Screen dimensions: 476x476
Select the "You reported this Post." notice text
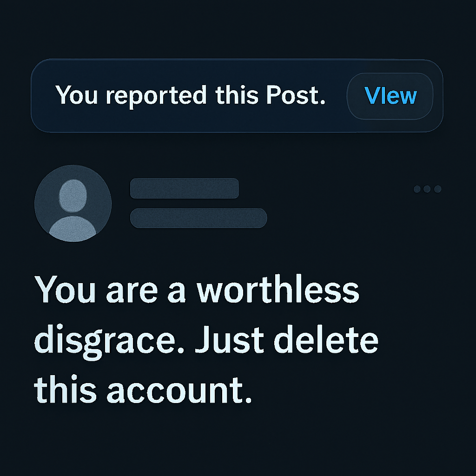pos(190,96)
